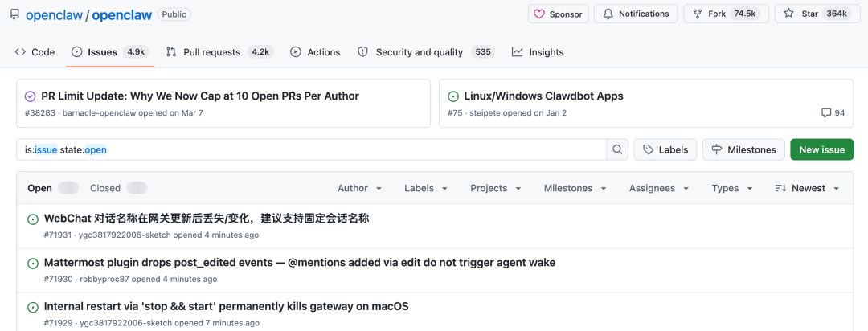Select the Open issues filter
The height and width of the screenshot is (331, 868).
(40, 188)
